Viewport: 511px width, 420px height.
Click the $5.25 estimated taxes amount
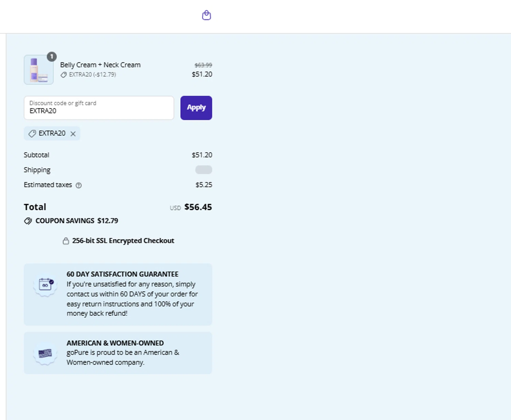(204, 185)
